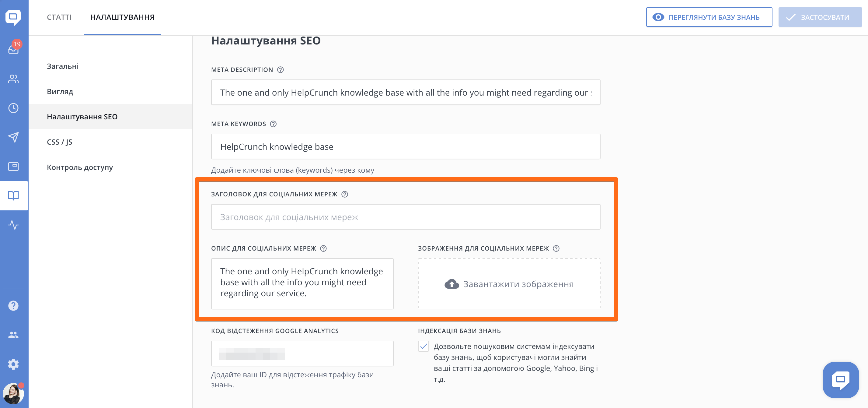Open the team members icon in sidebar
The width and height of the screenshot is (868, 408).
click(13, 335)
